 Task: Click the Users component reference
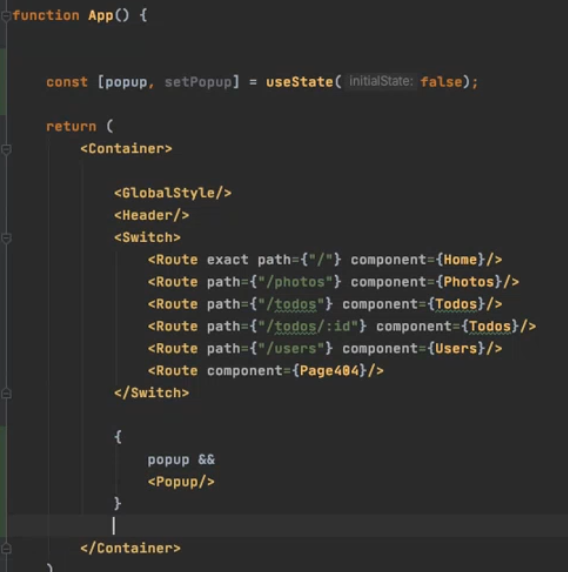456,349
